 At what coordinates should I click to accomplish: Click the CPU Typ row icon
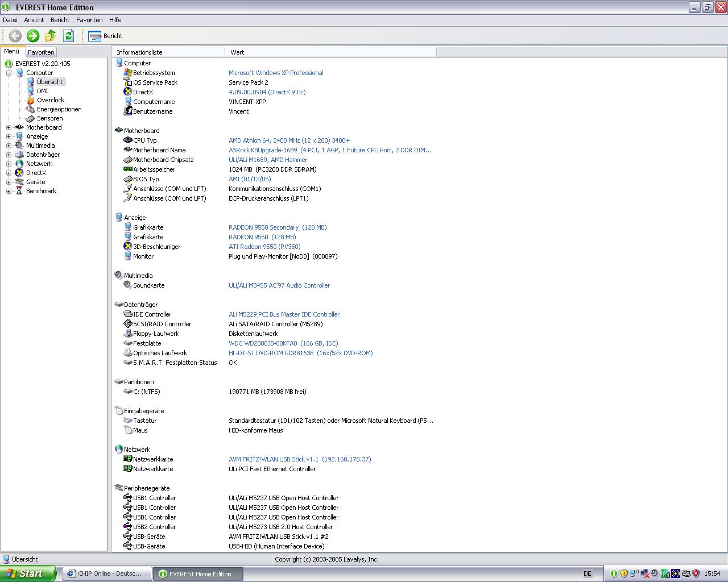click(128, 140)
